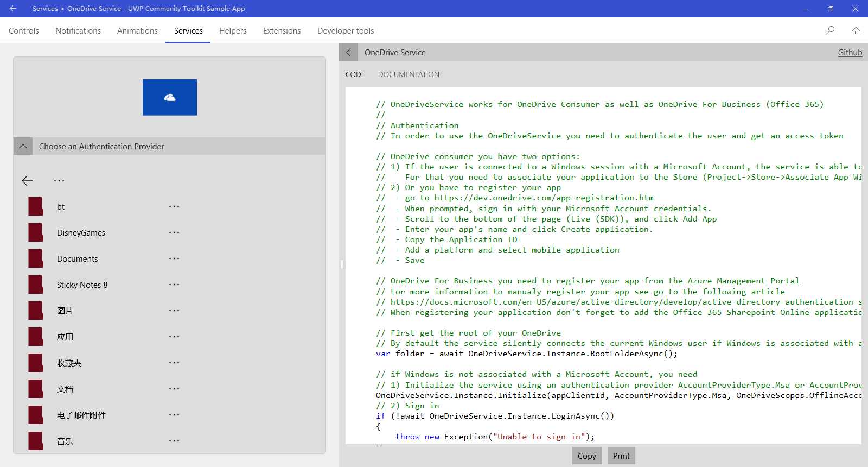
Task: Collapse the OneDrive Service pane with chevron
Action: click(x=349, y=52)
